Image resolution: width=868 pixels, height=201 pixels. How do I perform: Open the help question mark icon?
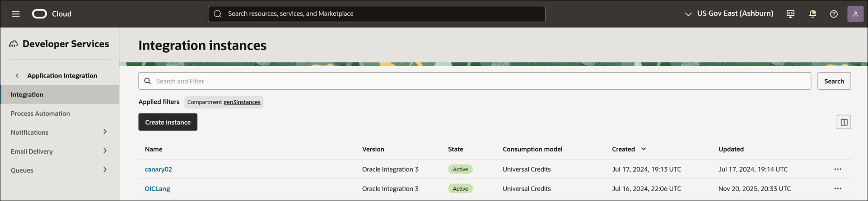pos(834,14)
